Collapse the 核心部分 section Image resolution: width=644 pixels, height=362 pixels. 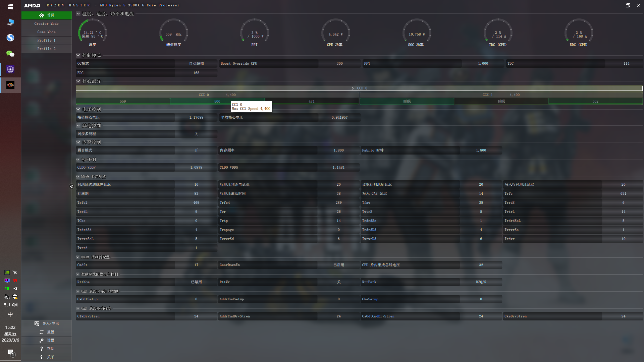[78, 81]
